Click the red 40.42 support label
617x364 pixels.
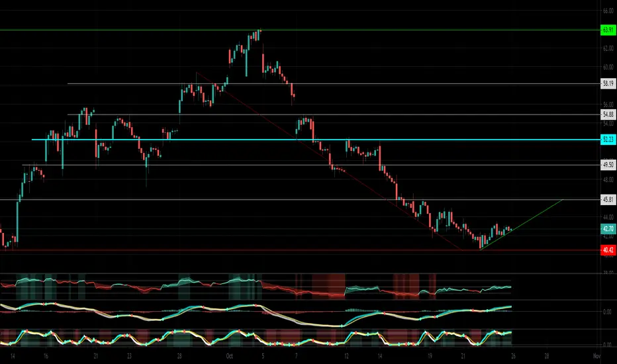point(608,250)
